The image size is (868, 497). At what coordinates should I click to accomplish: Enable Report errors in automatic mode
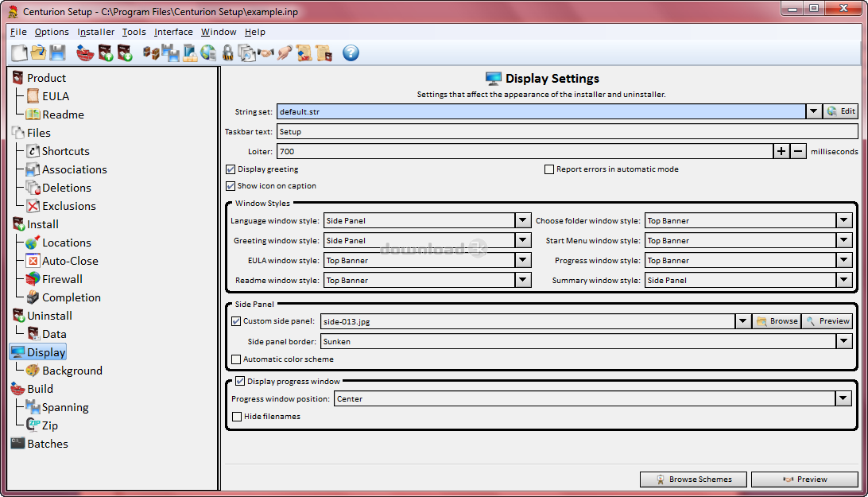click(549, 169)
